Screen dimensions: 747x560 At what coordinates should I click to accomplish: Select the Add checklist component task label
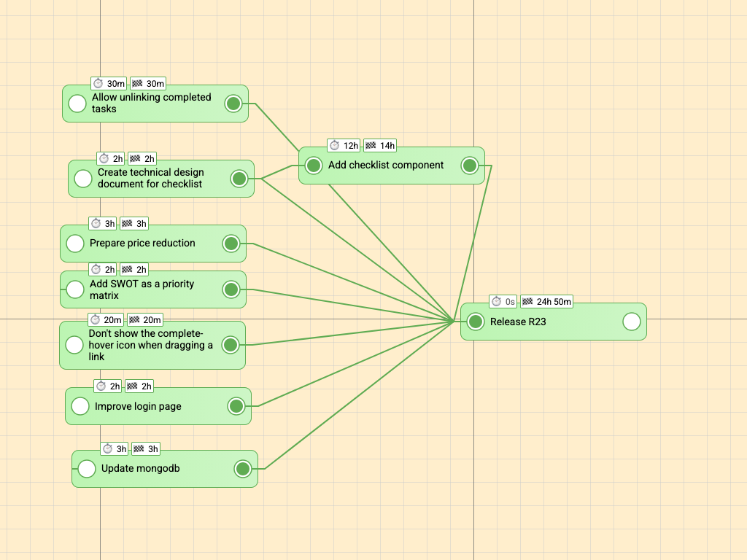386,166
